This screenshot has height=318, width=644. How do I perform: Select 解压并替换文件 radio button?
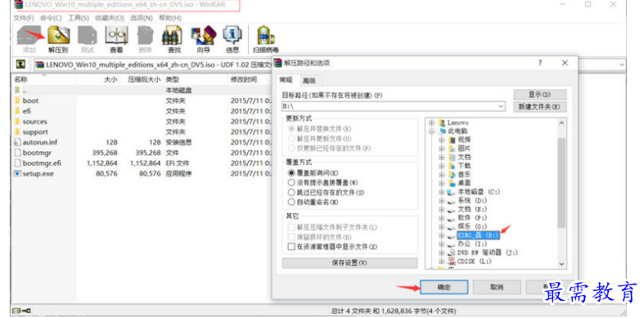tap(291, 129)
